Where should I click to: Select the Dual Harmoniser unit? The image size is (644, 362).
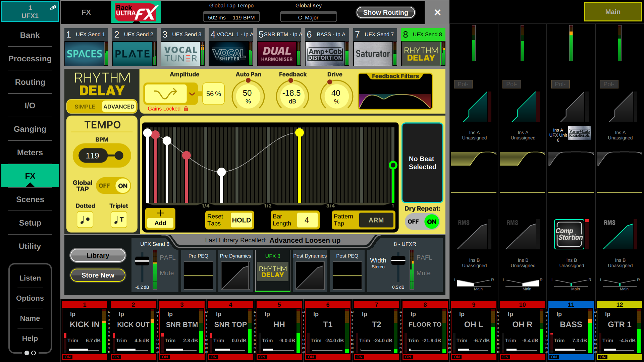coord(277,54)
